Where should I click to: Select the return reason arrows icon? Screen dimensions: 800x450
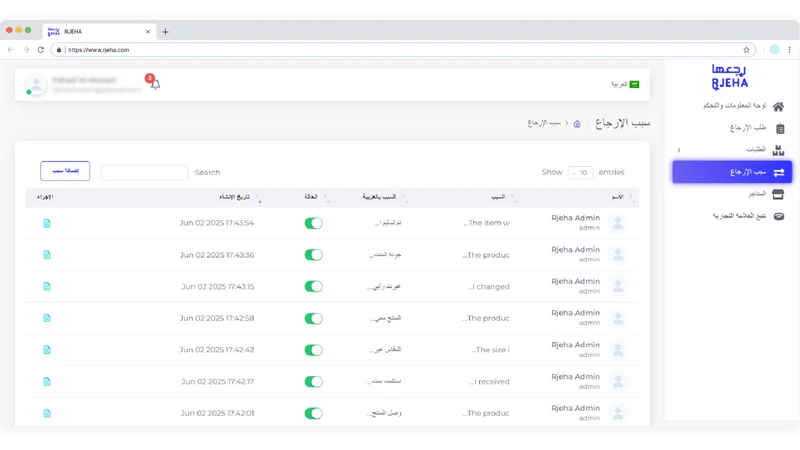[x=779, y=172]
